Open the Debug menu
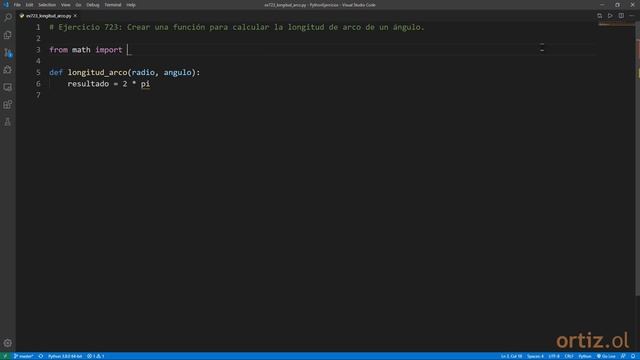 point(93,5)
